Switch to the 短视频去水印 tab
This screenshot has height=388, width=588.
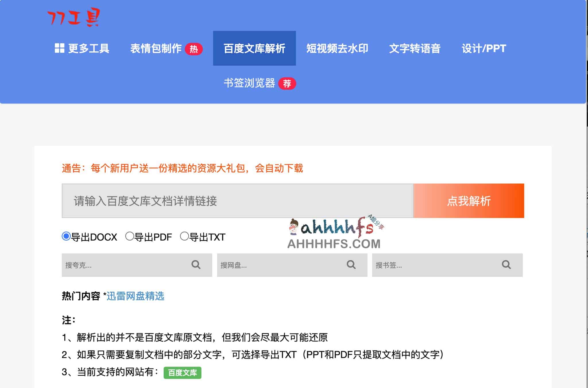point(337,48)
